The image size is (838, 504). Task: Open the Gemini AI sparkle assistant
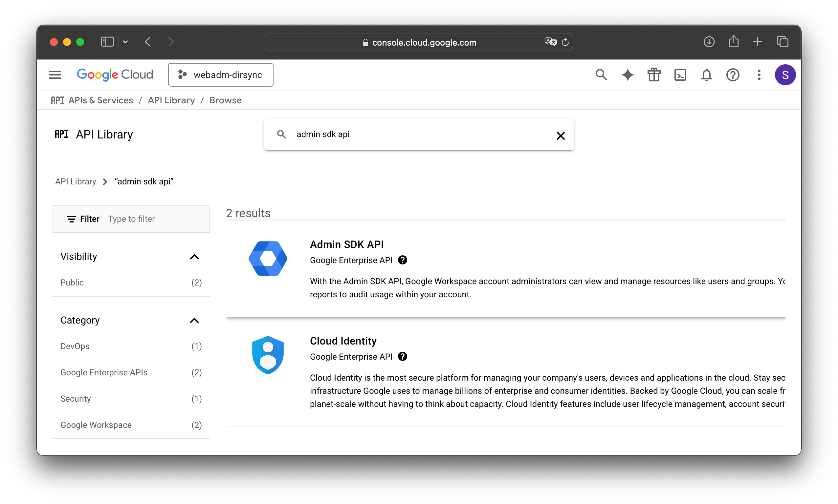pyautogui.click(x=627, y=75)
